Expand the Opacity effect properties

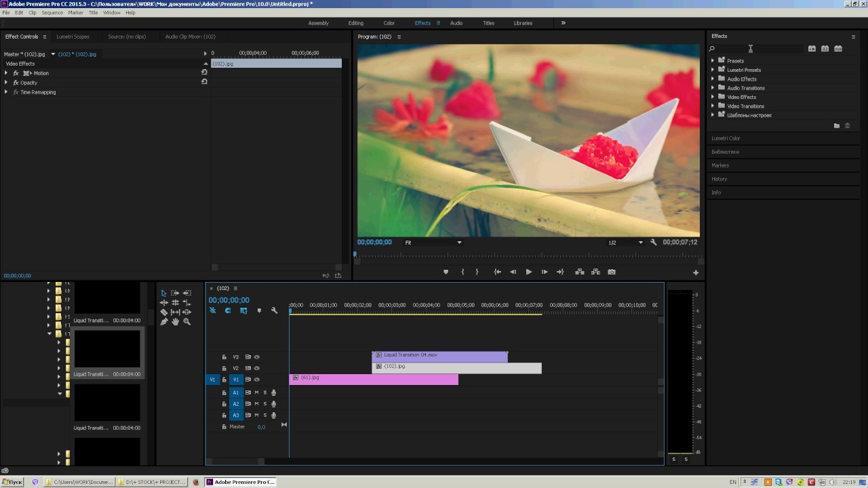(x=6, y=83)
